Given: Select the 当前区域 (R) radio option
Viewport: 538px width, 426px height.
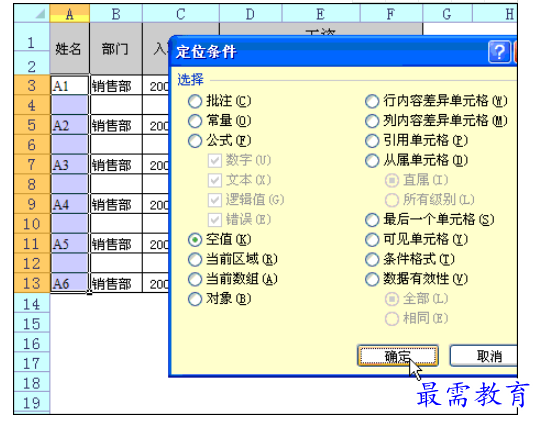Looking at the screenshot, I should click(195, 259).
